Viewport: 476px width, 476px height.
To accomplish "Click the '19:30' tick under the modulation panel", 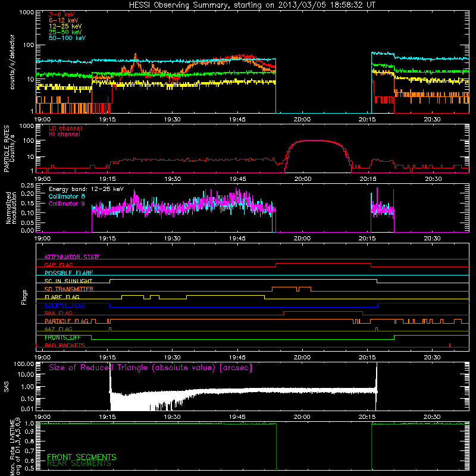I will coord(173,239).
